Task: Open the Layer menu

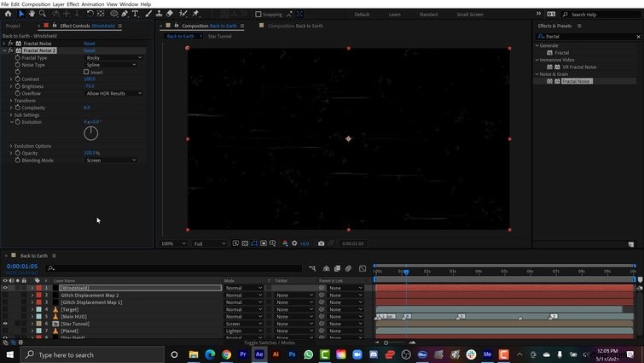Action: coord(58,4)
